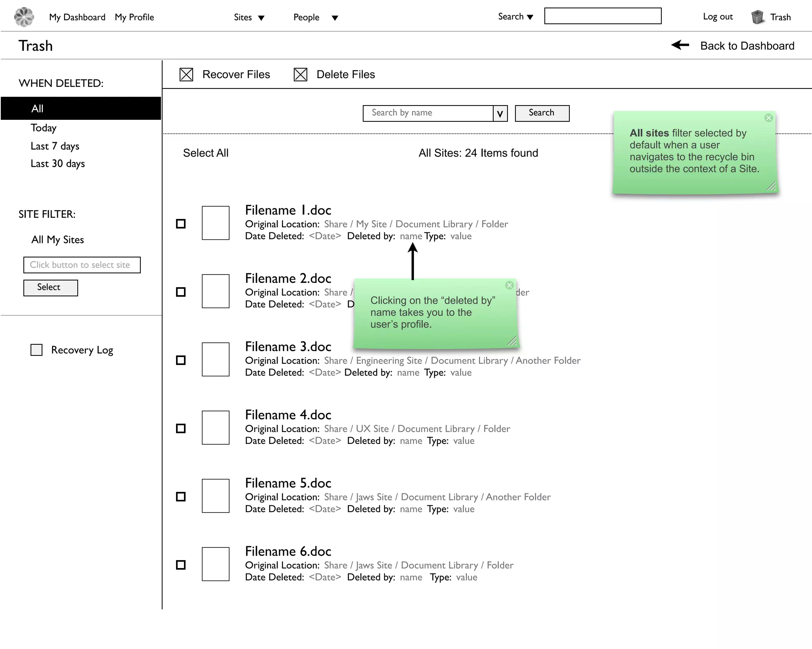Close the All sites sticky note

click(768, 118)
